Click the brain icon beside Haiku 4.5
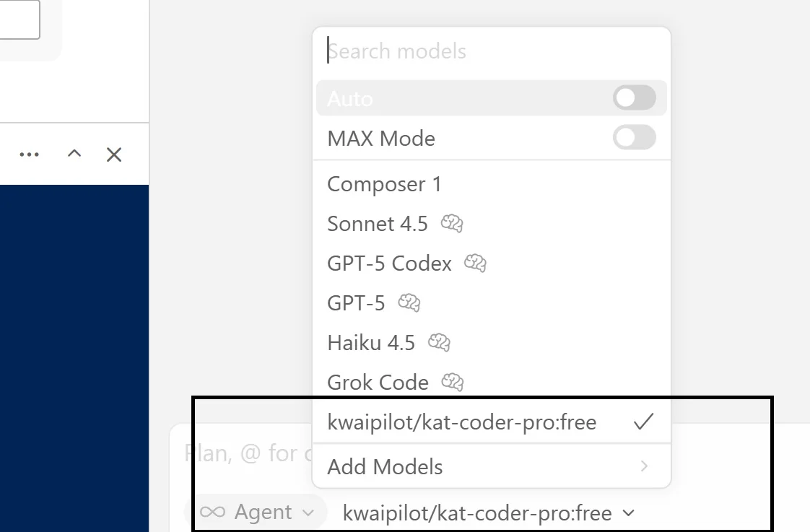The image size is (810, 532). pyautogui.click(x=439, y=342)
